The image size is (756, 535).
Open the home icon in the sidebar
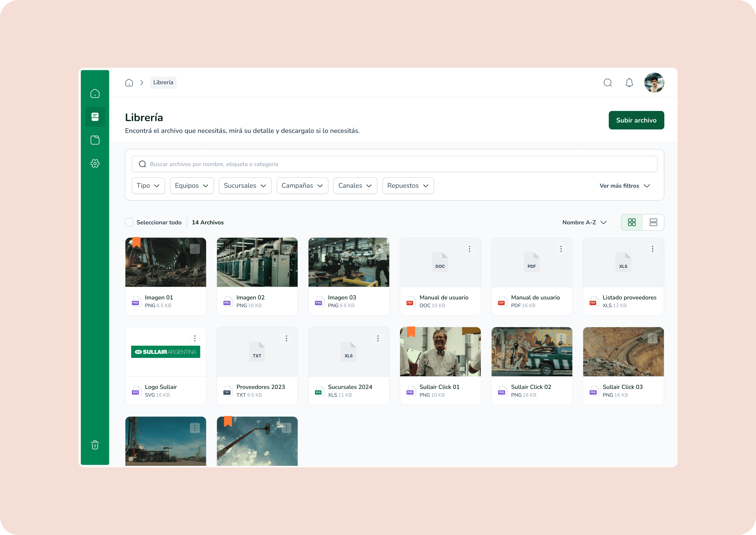95,94
